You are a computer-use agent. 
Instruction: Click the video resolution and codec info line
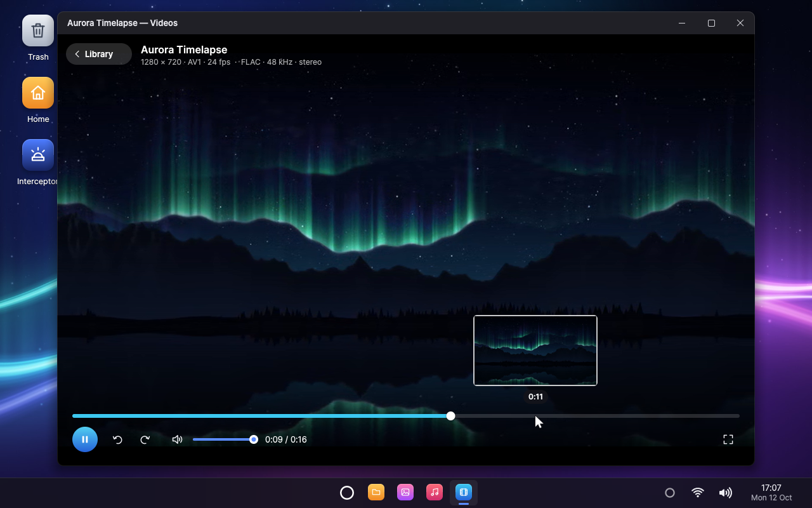pos(231,62)
